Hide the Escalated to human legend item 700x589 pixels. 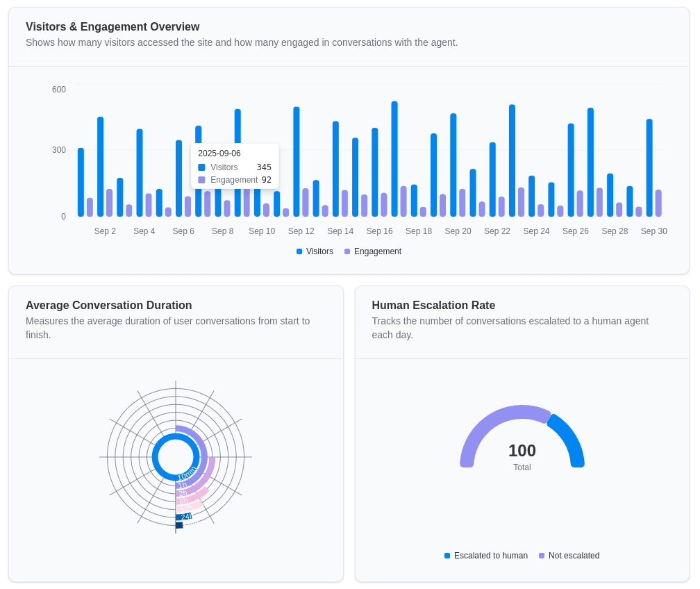(x=485, y=556)
